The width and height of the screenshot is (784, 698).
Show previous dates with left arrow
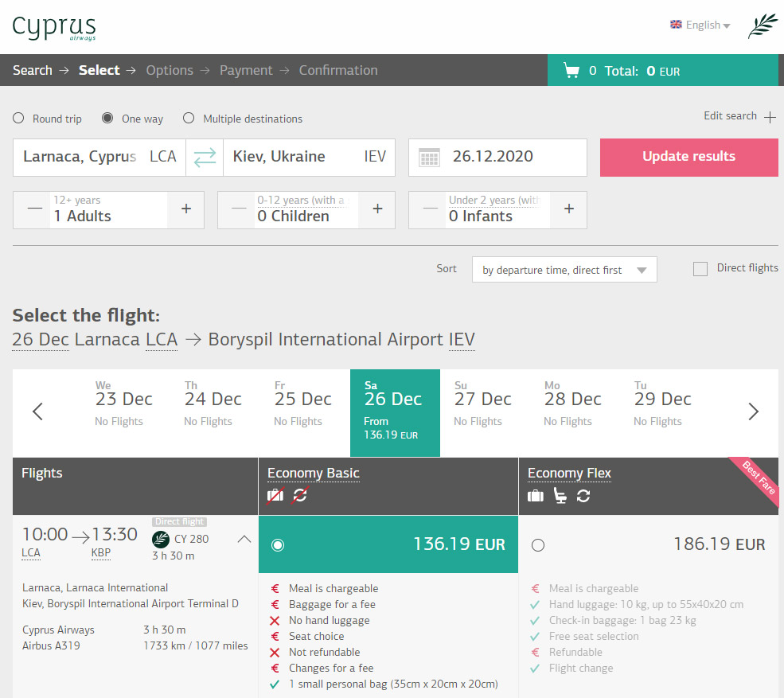(38, 411)
